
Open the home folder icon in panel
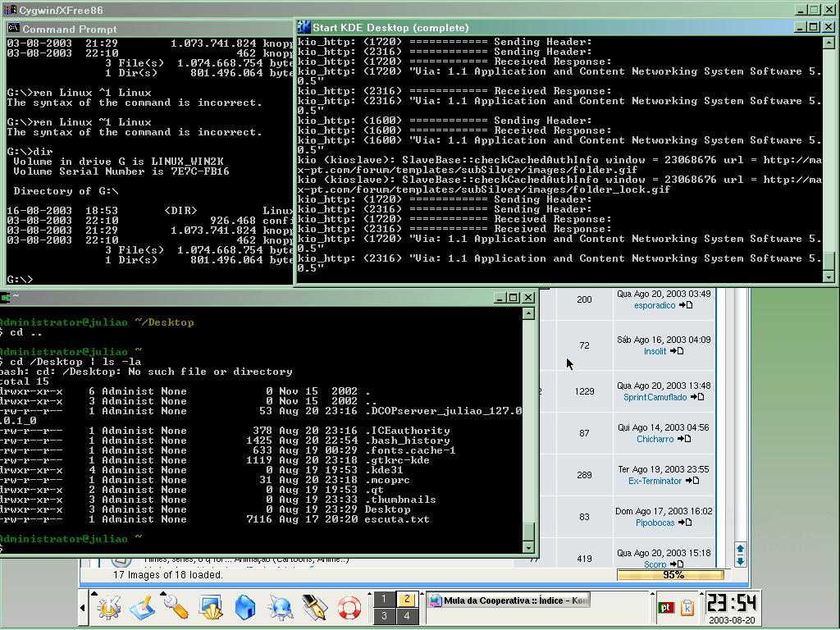pyautogui.click(x=245, y=608)
